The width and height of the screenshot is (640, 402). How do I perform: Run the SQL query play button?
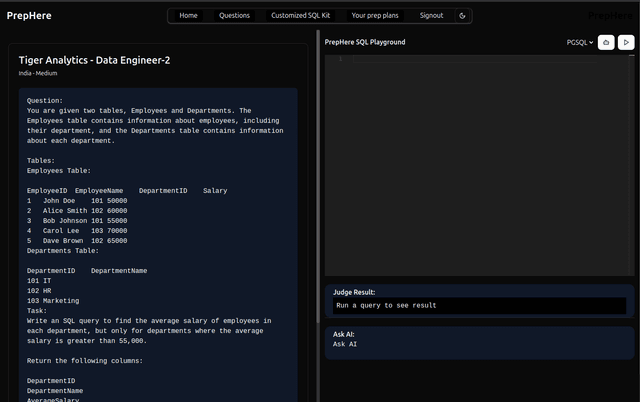[626, 42]
